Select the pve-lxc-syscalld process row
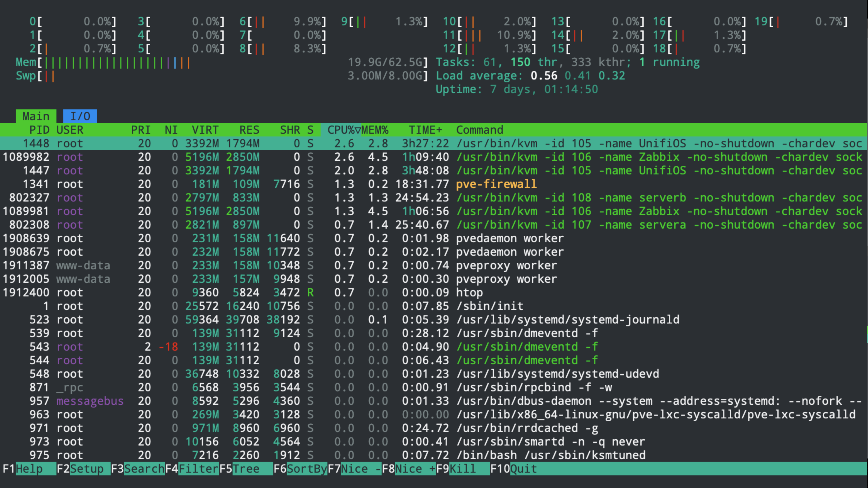This screenshot has height=488, width=868. [433, 415]
